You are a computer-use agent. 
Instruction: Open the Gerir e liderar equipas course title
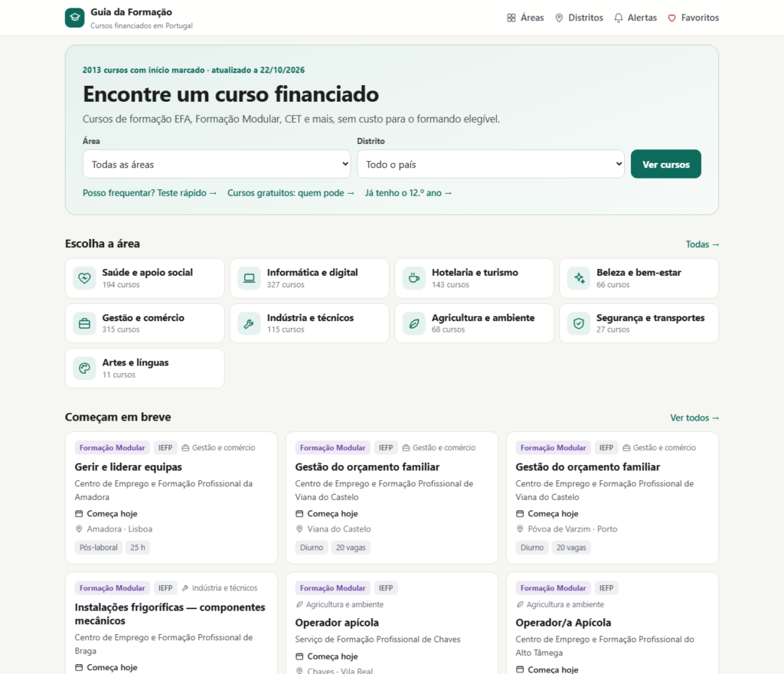(129, 467)
